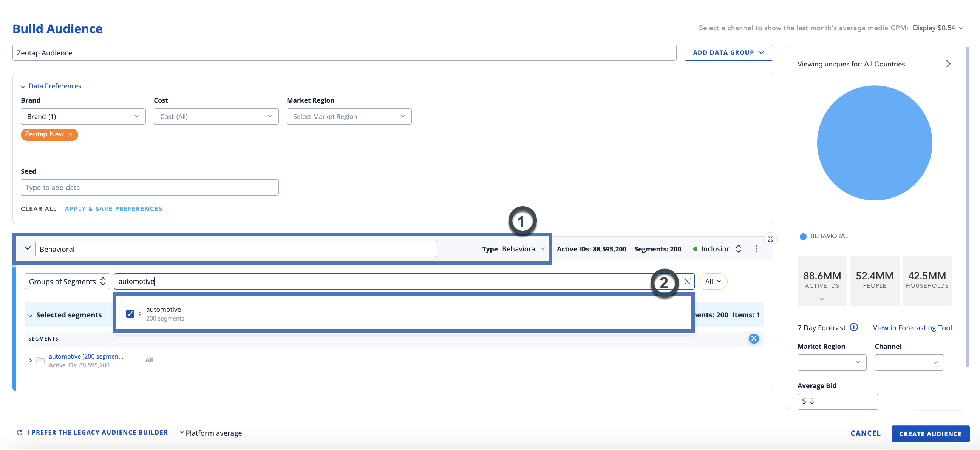The height and width of the screenshot is (450, 980).
Task: Open the Groups of Segments selector
Action: (x=67, y=281)
